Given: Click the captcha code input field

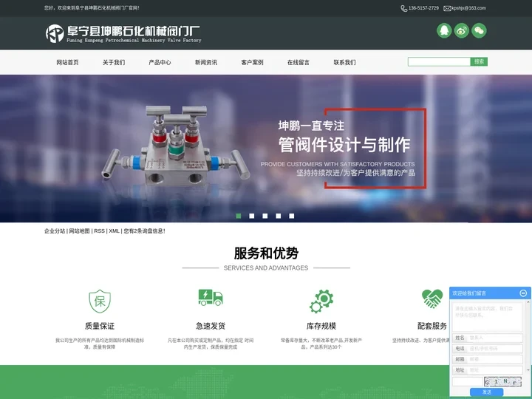Looking at the screenshot, I should [x=468, y=382].
